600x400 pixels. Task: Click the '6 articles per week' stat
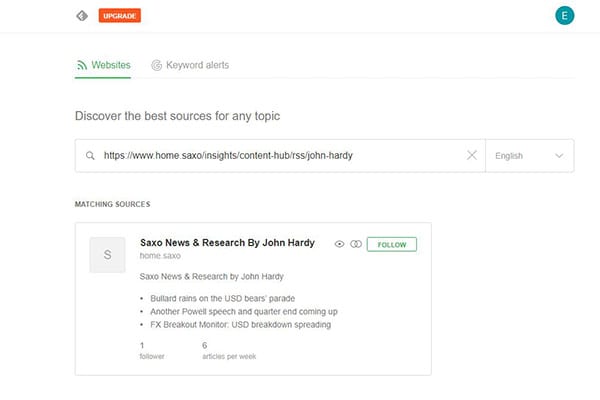[x=229, y=351]
